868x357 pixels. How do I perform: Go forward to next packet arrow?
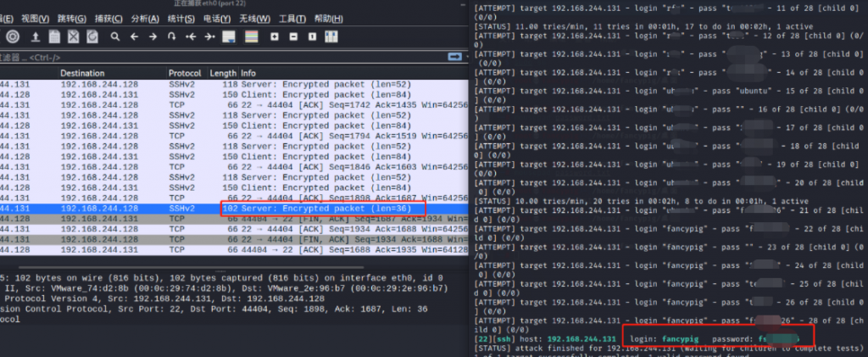pyautogui.click(x=153, y=37)
